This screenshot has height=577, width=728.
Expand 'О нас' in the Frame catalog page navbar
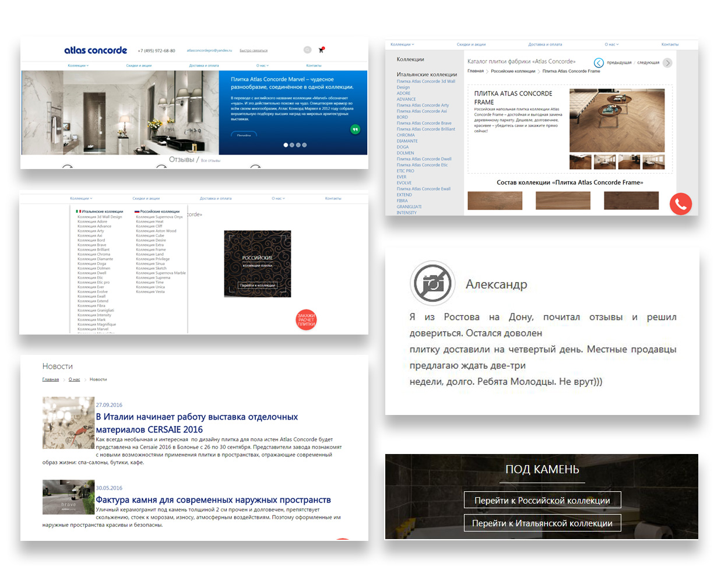[x=611, y=44]
